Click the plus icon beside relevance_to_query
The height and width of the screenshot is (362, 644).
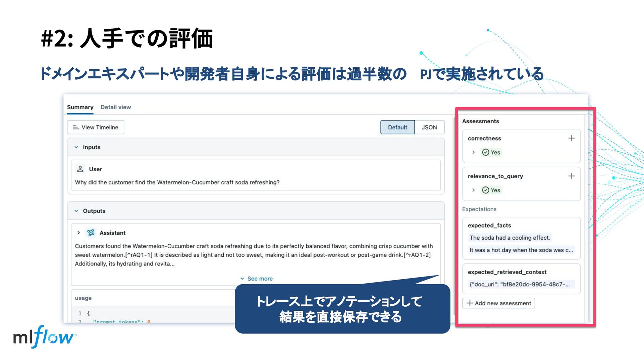coord(571,176)
